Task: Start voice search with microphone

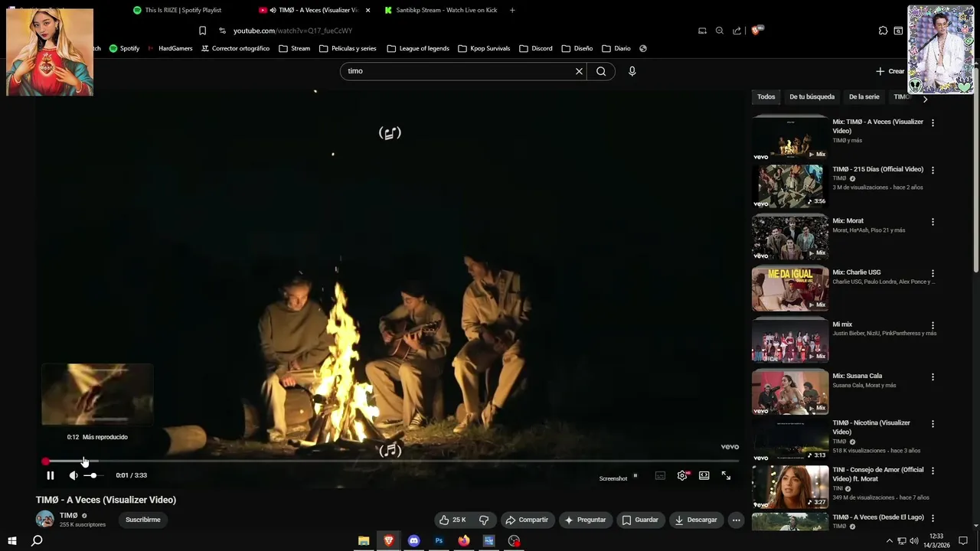Action: [632, 71]
